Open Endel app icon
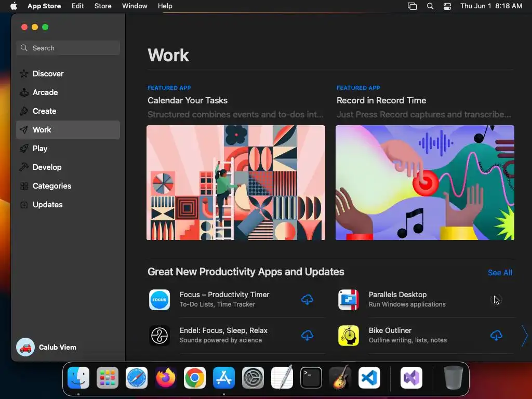Image resolution: width=532 pixels, height=399 pixels. pyautogui.click(x=159, y=336)
